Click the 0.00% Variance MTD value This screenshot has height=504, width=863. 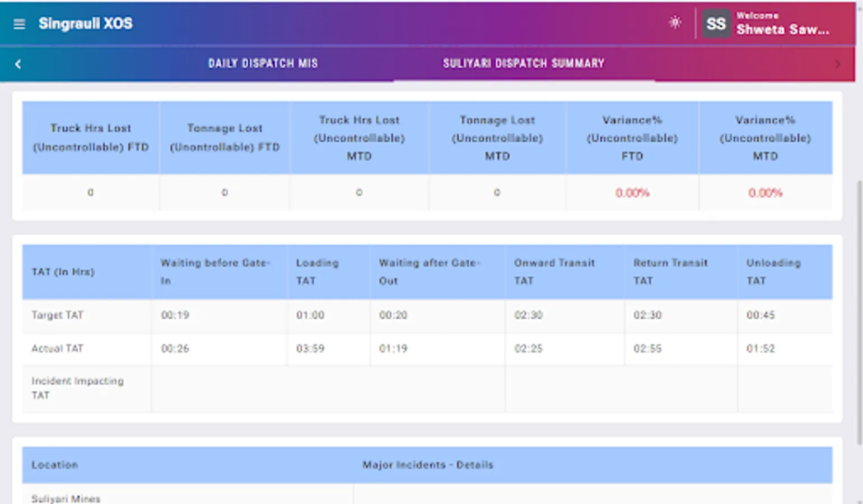tap(766, 193)
